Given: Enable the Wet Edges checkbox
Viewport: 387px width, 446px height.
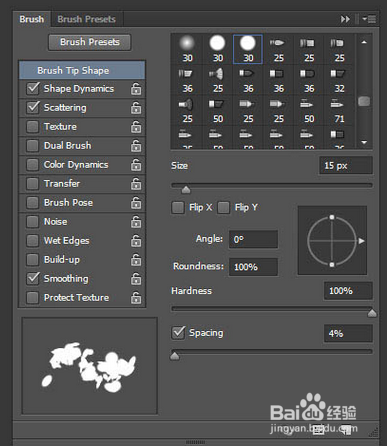Looking at the screenshot, I should pyautogui.click(x=33, y=241).
